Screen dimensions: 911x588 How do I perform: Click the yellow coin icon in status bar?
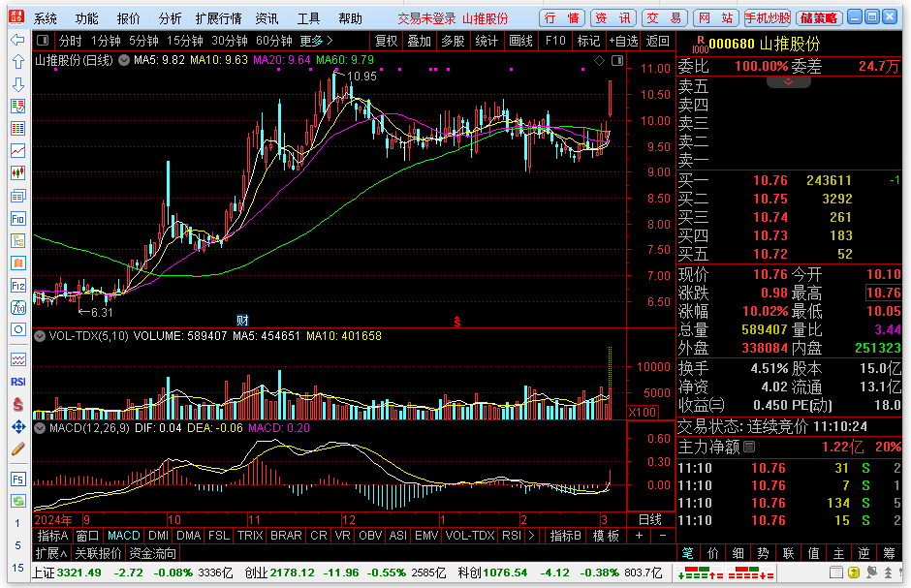(x=854, y=573)
